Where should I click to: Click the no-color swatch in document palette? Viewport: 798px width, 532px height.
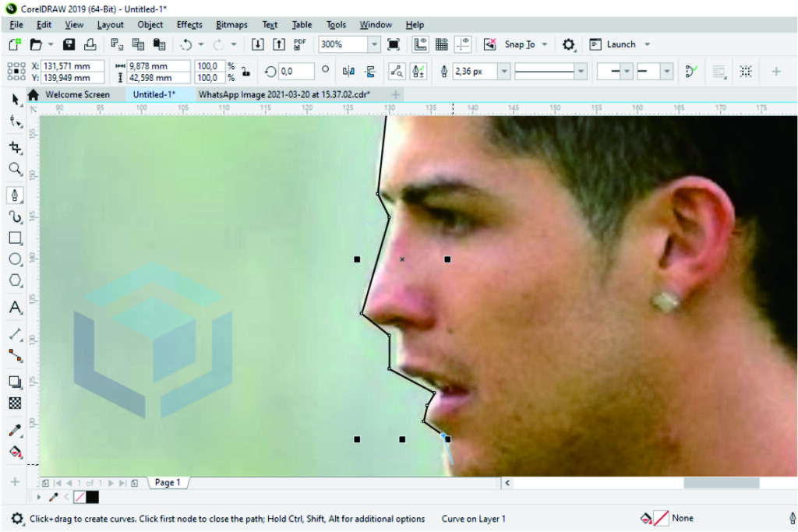[x=80, y=498]
